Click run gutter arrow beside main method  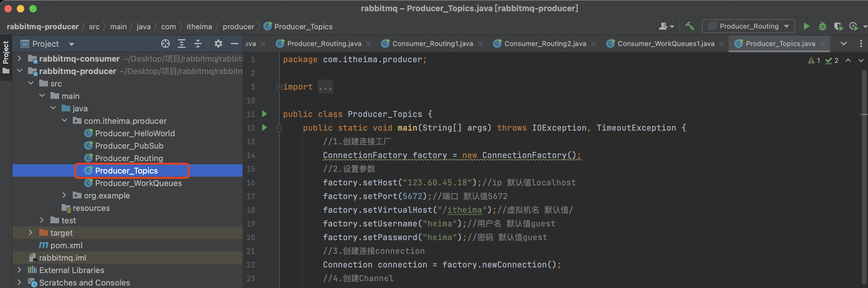264,128
